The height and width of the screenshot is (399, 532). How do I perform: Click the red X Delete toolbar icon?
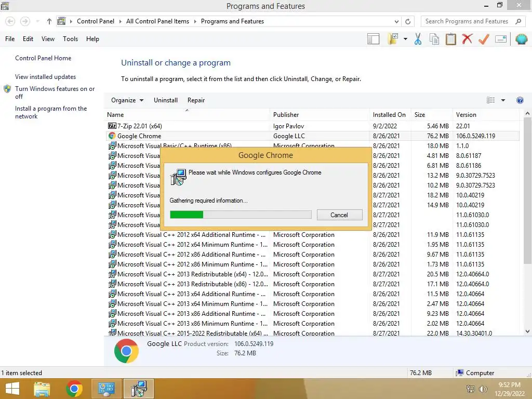tap(467, 38)
